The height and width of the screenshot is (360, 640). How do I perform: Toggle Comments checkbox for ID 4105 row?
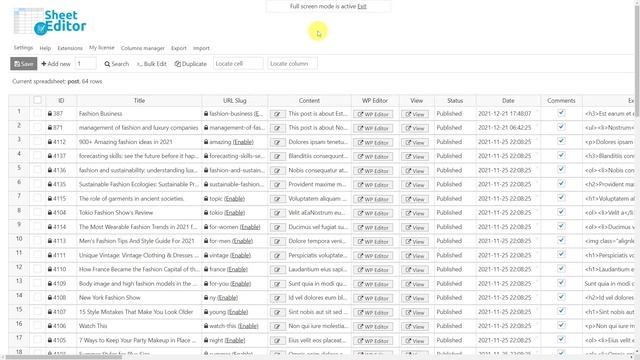pos(561,339)
